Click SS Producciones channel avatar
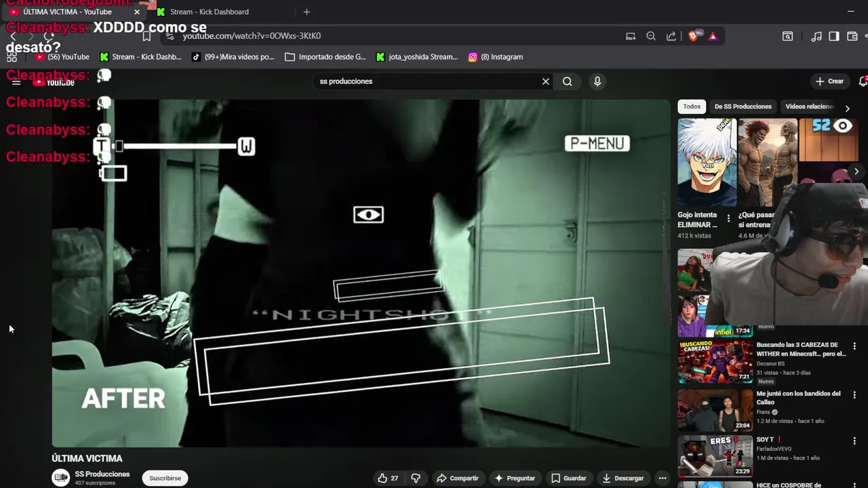The width and height of the screenshot is (868, 488). 61,478
